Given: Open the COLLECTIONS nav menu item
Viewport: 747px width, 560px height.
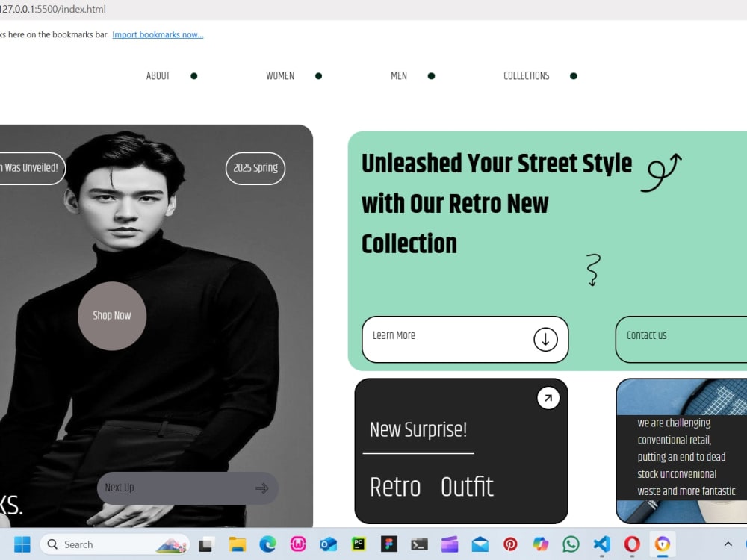Looking at the screenshot, I should pos(527,76).
